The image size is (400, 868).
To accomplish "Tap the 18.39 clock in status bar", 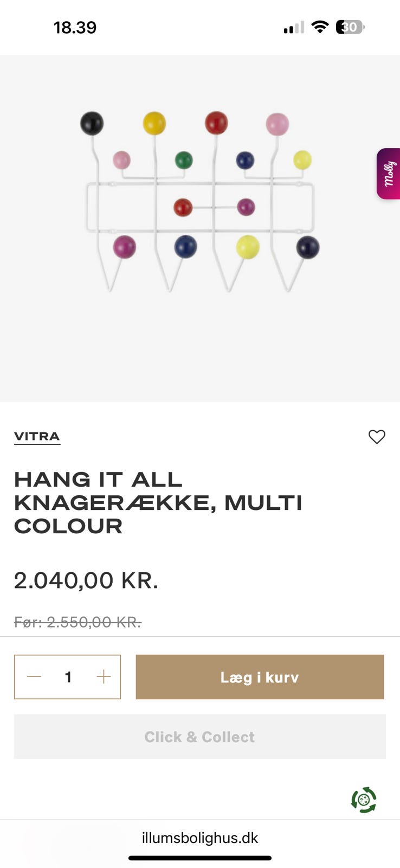I will 75,28.
